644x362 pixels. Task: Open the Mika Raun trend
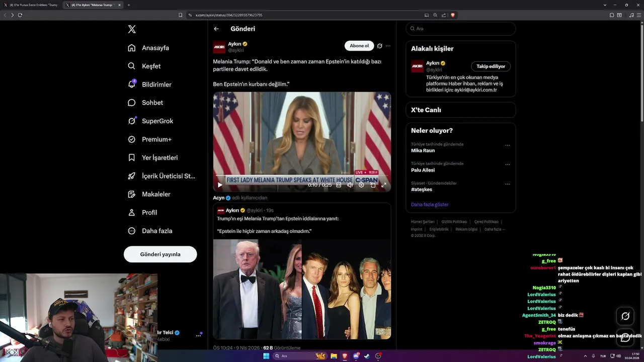(423, 150)
